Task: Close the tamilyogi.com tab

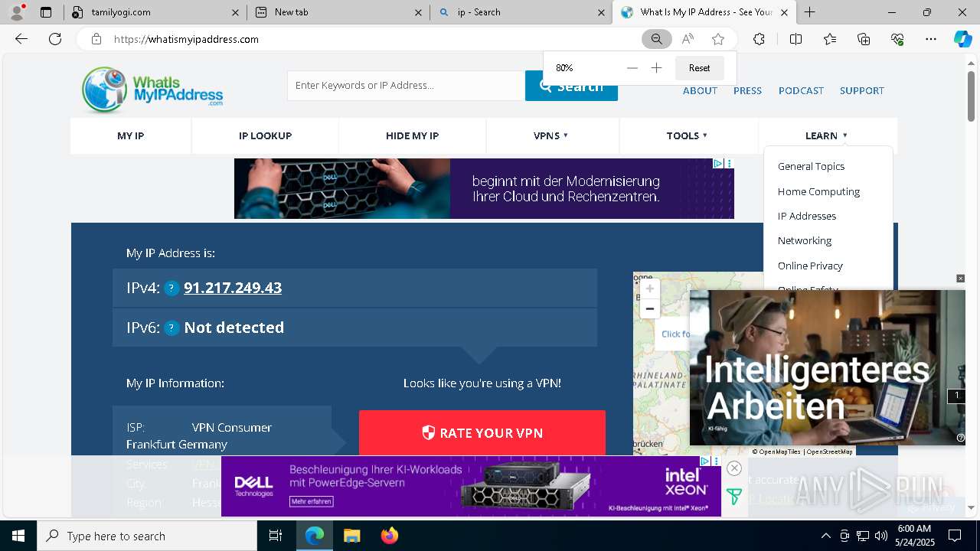Action: point(235,12)
